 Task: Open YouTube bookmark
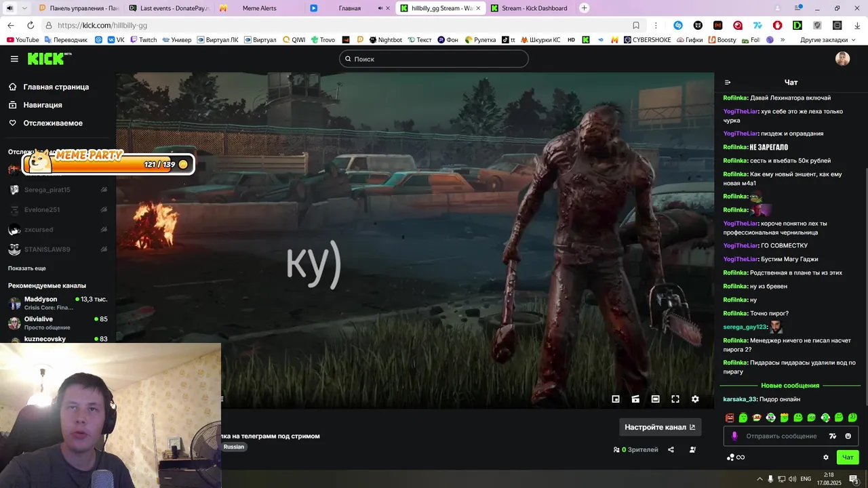(22, 40)
